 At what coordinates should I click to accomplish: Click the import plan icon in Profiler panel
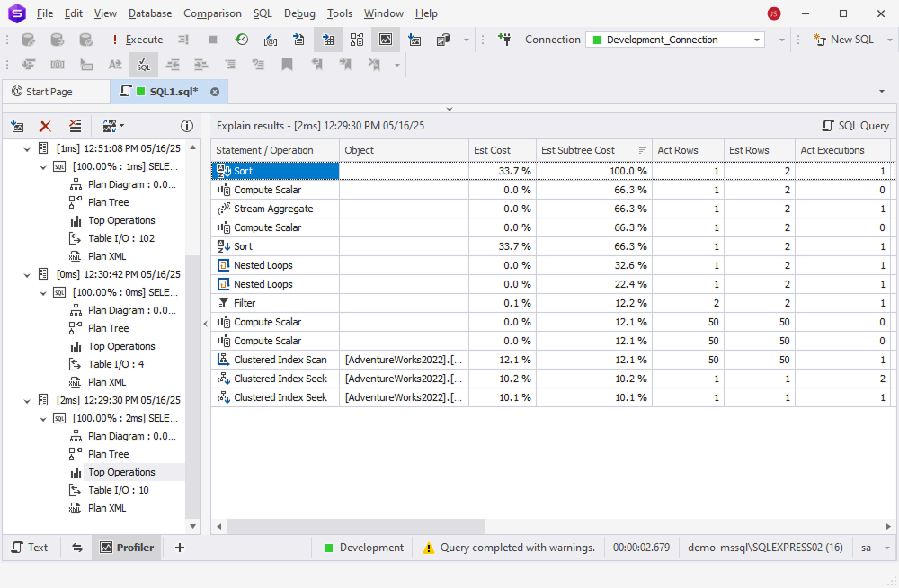[x=17, y=126]
